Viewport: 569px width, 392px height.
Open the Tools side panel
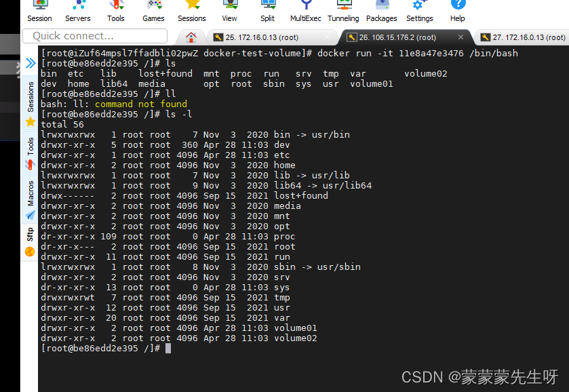[30, 153]
